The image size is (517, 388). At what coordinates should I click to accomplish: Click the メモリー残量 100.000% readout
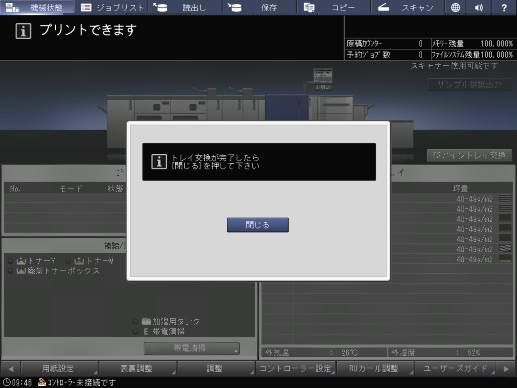[x=473, y=44]
